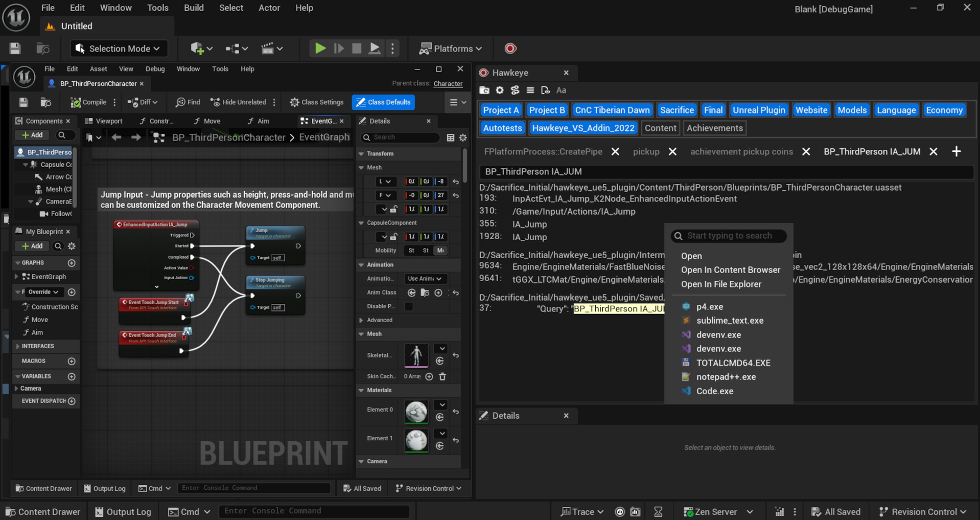Stop the play session from the main toolbar
The height and width of the screenshot is (520, 980).
click(x=357, y=49)
